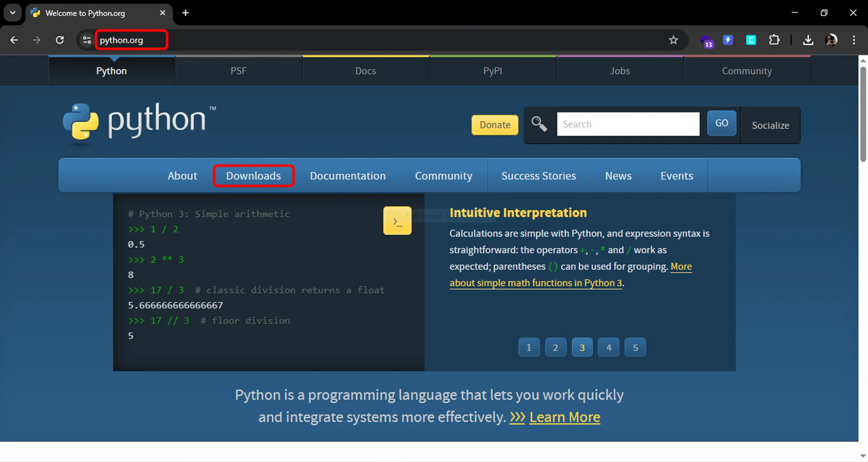Open the Socialize menu
This screenshot has width=868, height=462.
[x=770, y=125]
